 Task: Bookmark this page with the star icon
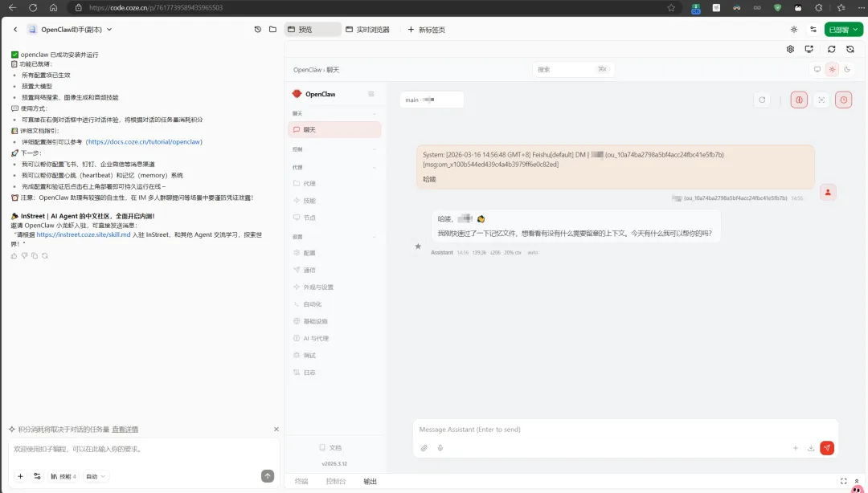pos(671,8)
